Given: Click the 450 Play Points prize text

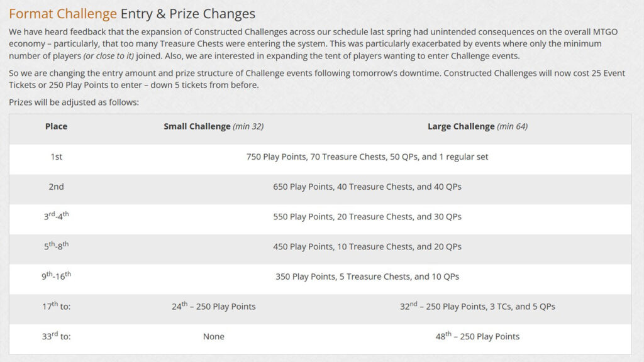Looking at the screenshot, I should click(x=367, y=247).
